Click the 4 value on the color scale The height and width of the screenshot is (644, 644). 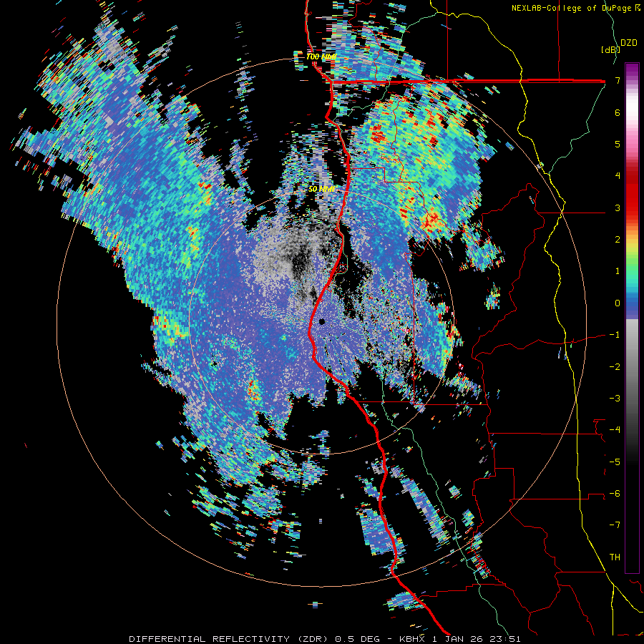[x=618, y=176]
